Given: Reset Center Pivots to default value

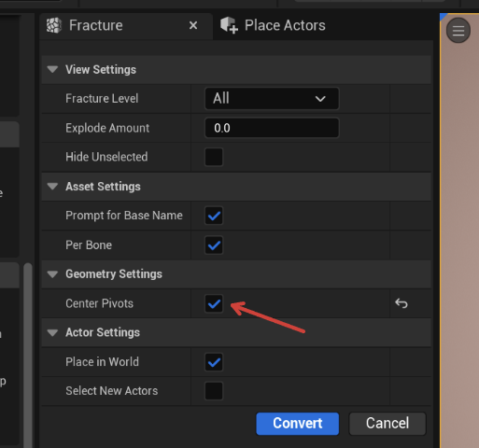Looking at the screenshot, I should [x=402, y=303].
